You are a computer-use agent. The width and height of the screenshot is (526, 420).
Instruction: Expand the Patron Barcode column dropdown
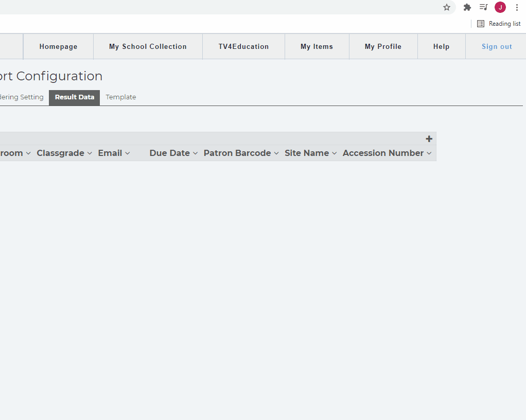pos(276,153)
